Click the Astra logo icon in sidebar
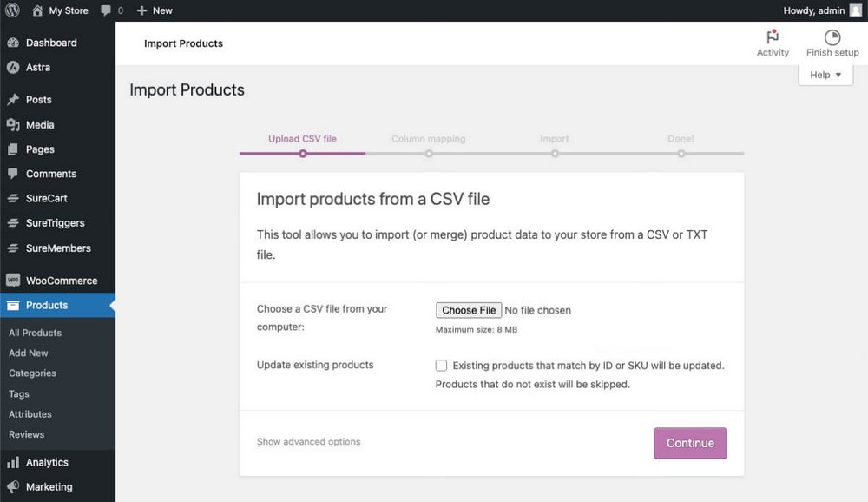Viewport: 868px width, 502px height. tap(13, 68)
